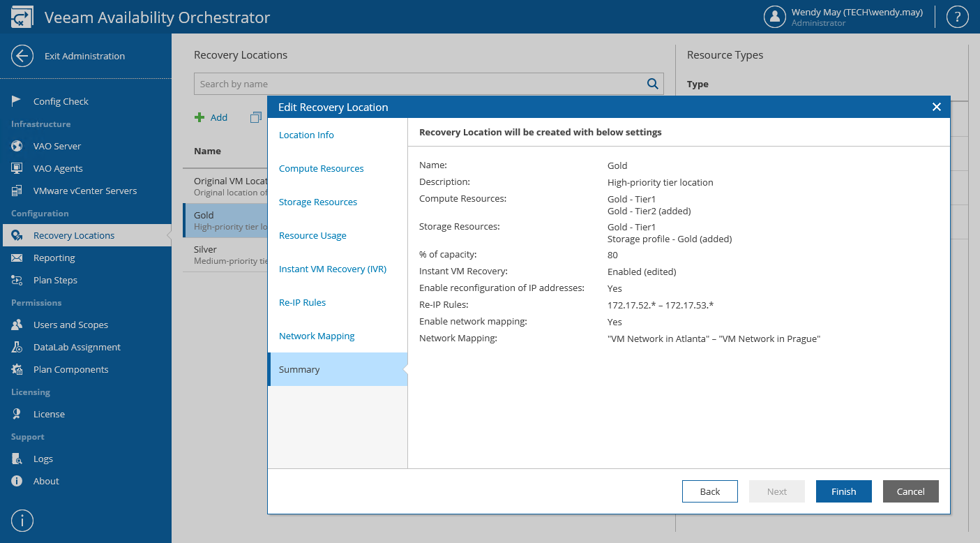This screenshot has height=543, width=980.
Task: Click the VAO Server globe icon
Action: pos(17,146)
